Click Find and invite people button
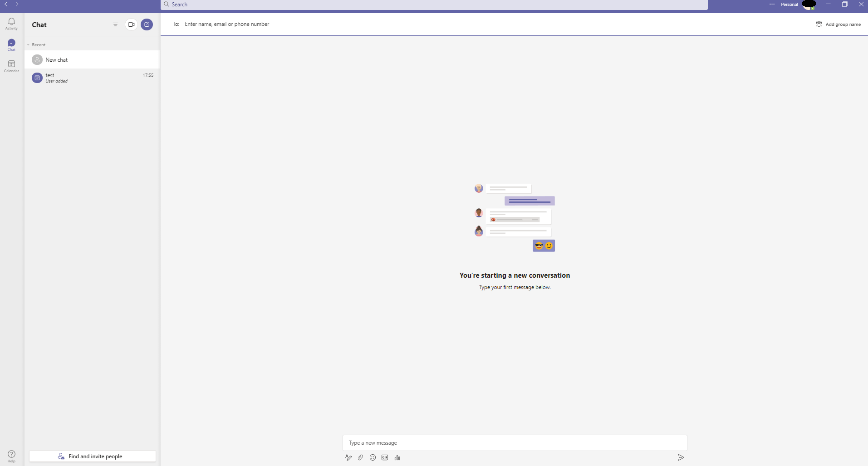 click(93, 456)
